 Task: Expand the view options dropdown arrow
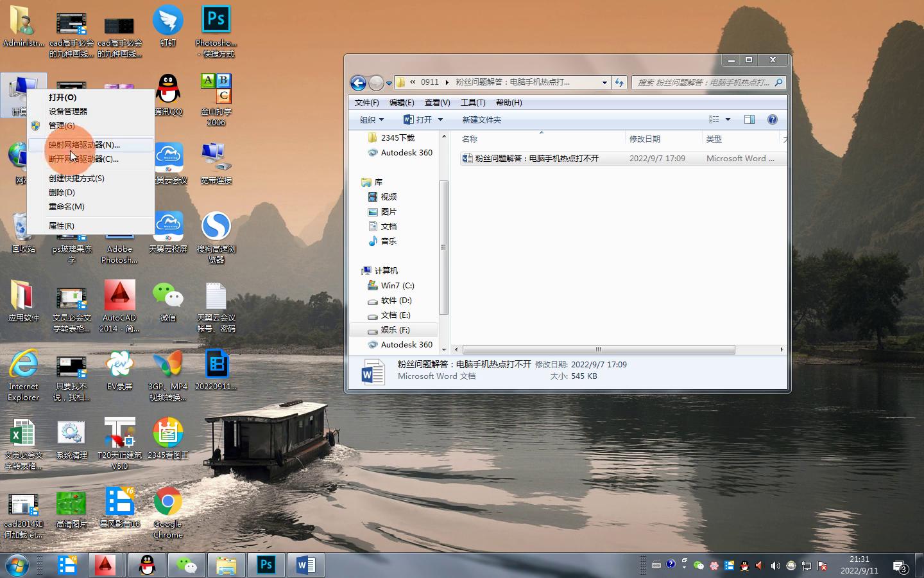728,119
